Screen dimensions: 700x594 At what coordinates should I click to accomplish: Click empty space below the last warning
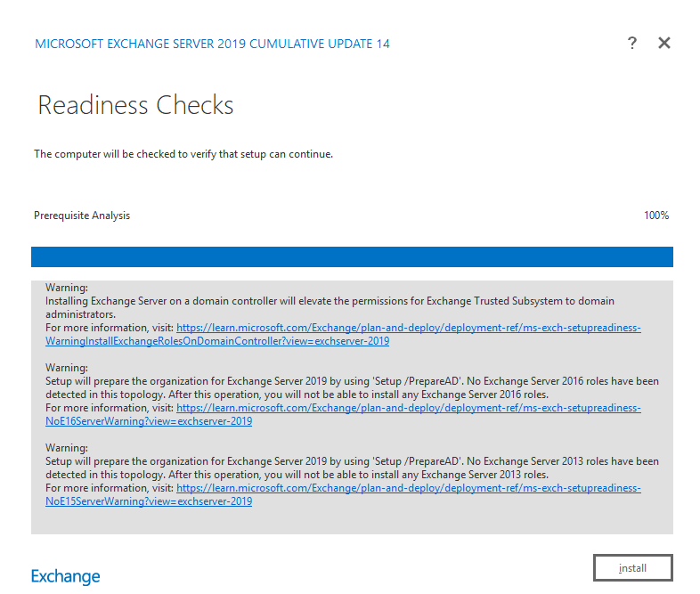[352, 520]
